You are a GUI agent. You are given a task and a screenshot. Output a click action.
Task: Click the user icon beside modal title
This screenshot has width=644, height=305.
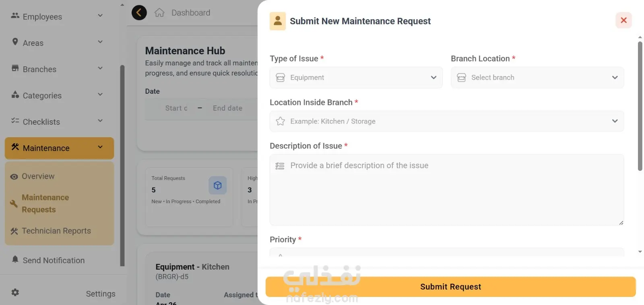[278, 21]
